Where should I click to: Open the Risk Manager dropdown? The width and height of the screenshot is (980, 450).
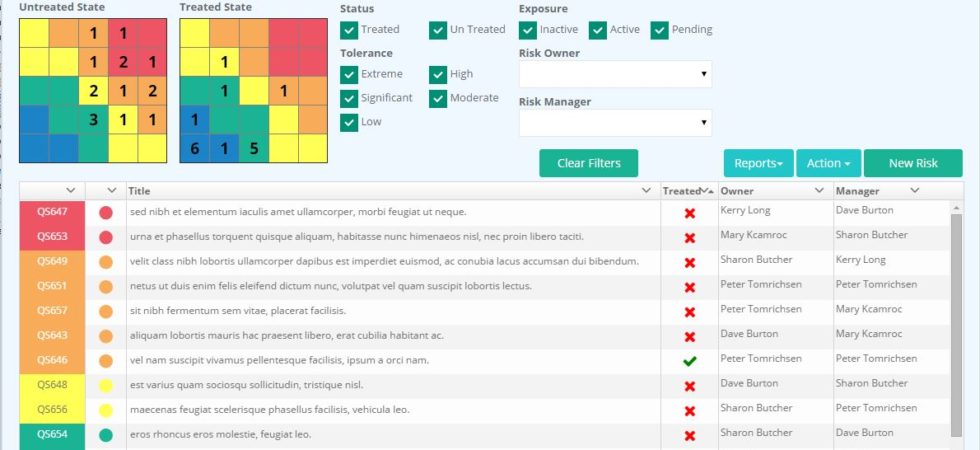pos(615,123)
